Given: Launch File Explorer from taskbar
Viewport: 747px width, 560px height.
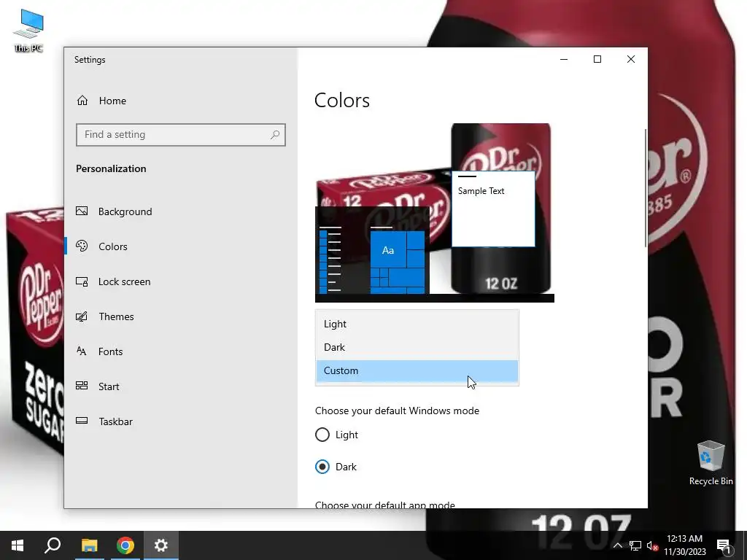Looking at the screenshot, I should 89,545.
